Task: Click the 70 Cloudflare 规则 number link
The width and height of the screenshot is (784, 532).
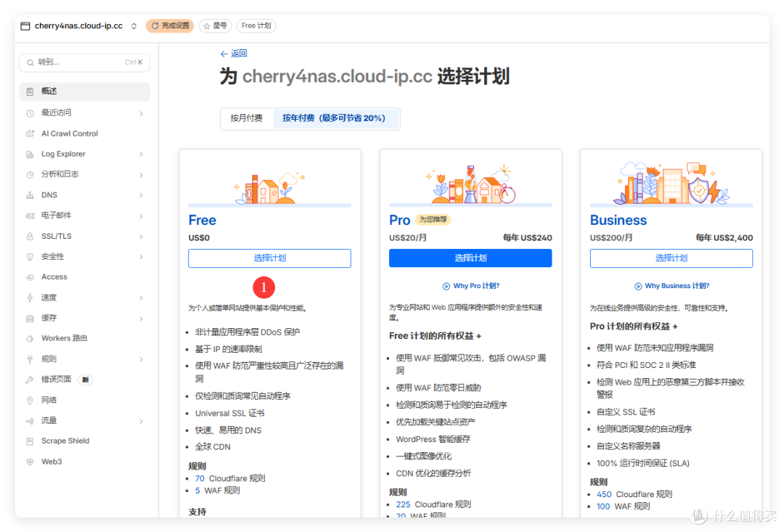Action: click(x=200, y=479)
